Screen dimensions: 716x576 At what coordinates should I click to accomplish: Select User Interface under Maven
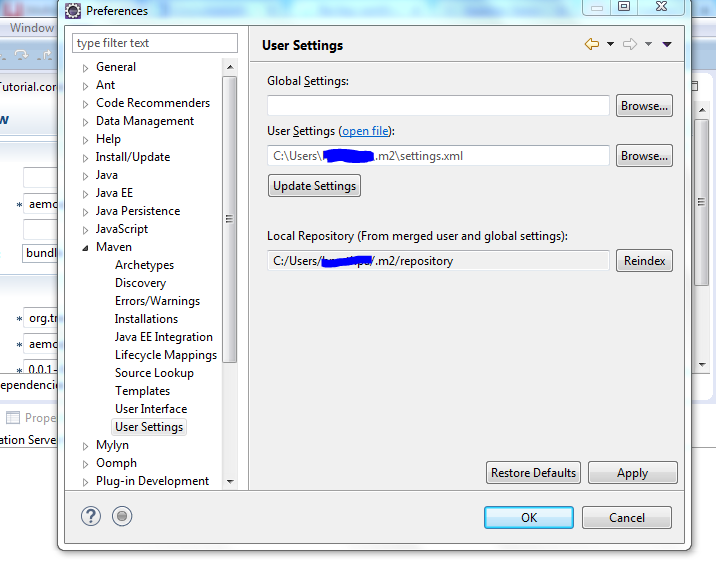(x=151, y=409)
